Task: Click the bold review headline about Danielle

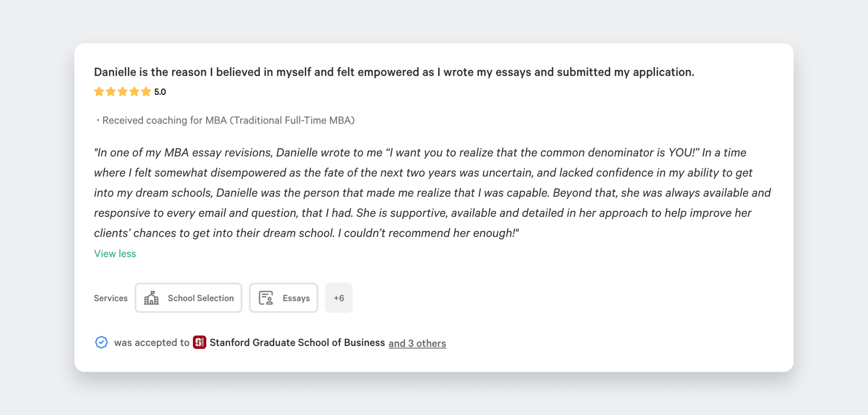Action: click(394, 72)
